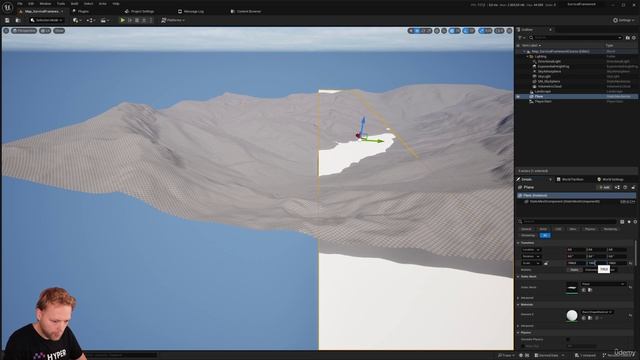The image size is (640, 360).
Task: Select VolumetricCloud in the Outliner
Action: [549, 86]
